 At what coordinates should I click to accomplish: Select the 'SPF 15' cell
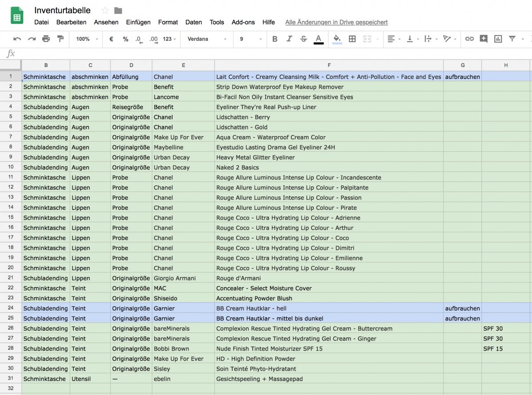505,349
